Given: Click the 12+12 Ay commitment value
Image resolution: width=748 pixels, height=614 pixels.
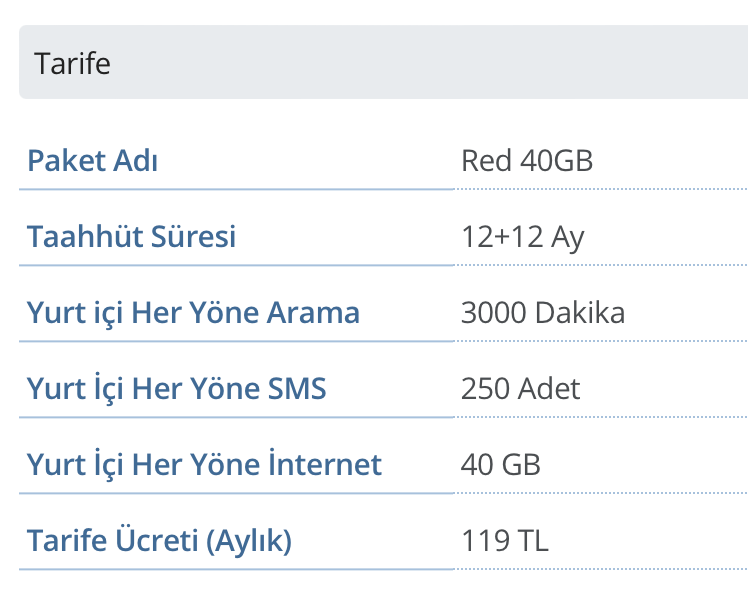Looking at the screenshot, I should (x=522, y=238).
